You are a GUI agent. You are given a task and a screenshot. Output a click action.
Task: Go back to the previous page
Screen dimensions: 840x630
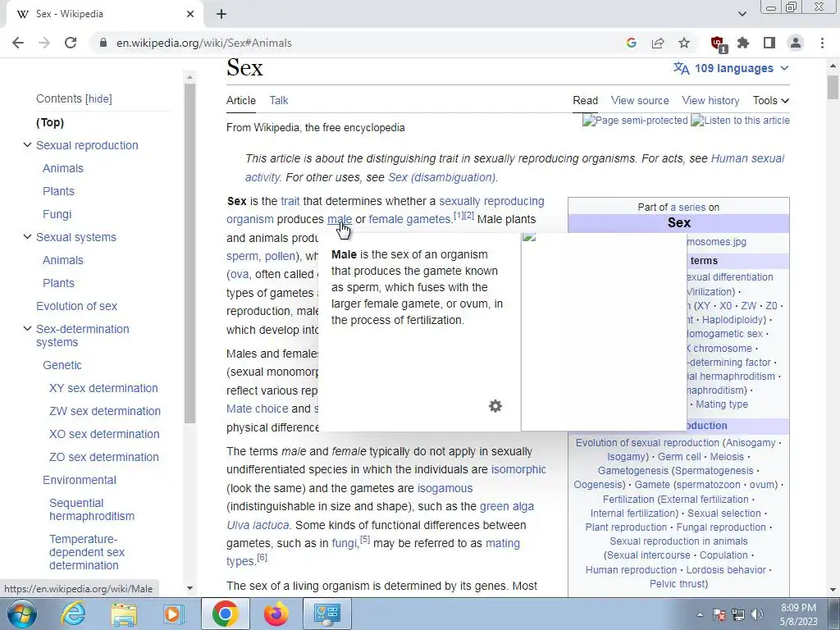18,43
